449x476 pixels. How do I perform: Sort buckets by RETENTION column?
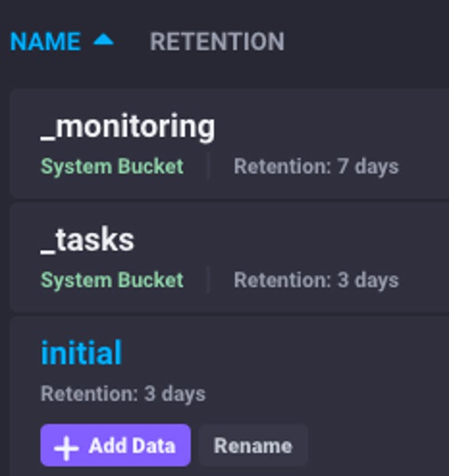217,41
